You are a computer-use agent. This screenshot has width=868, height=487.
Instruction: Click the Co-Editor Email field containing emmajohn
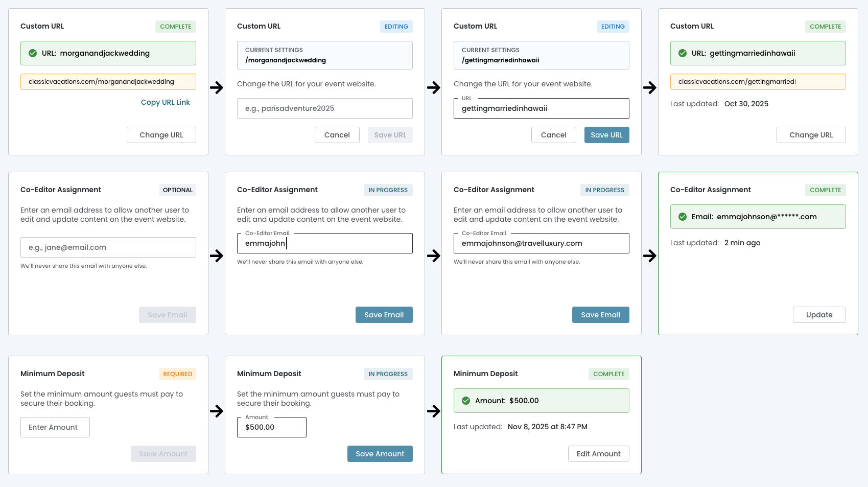[x=324, y=243]
